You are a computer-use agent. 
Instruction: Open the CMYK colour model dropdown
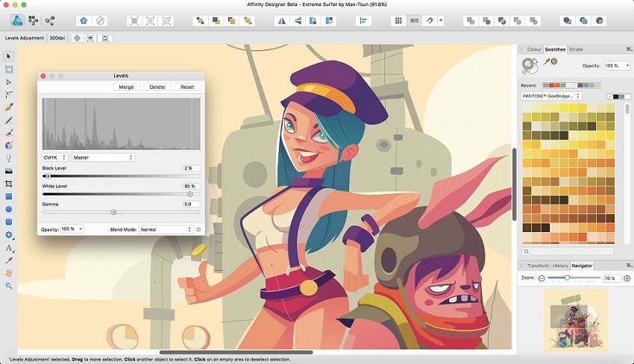(55, 157)
